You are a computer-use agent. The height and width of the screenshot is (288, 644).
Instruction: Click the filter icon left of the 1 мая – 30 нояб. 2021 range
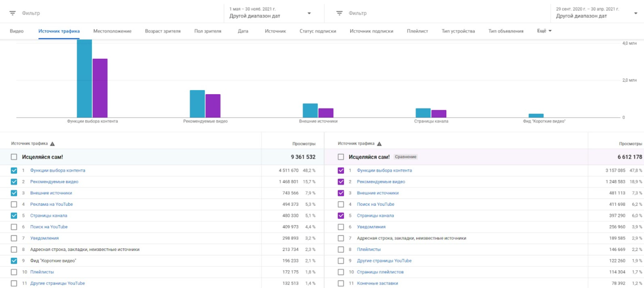[13, 13]
